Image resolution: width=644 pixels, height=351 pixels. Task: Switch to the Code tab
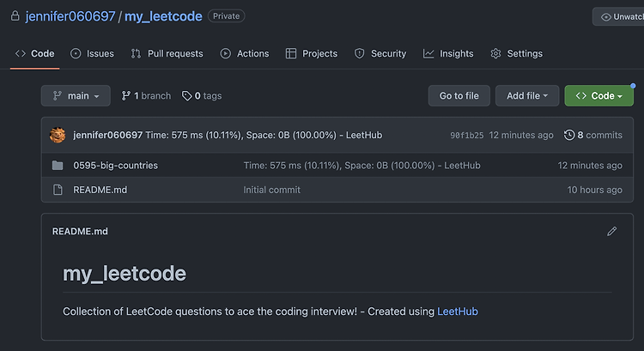click(x=35, y=54)
